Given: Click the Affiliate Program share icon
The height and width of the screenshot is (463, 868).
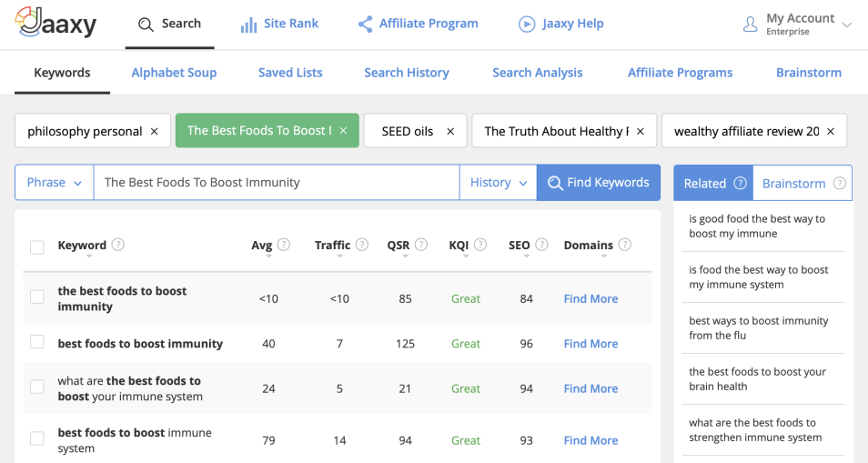Looking at the screenshot, I should coord(365,24).
